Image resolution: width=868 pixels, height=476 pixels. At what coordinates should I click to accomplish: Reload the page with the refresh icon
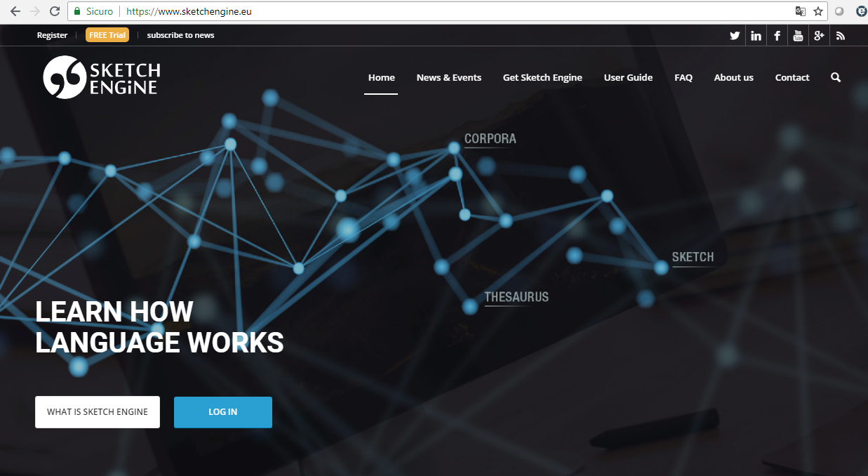(55, 11)
